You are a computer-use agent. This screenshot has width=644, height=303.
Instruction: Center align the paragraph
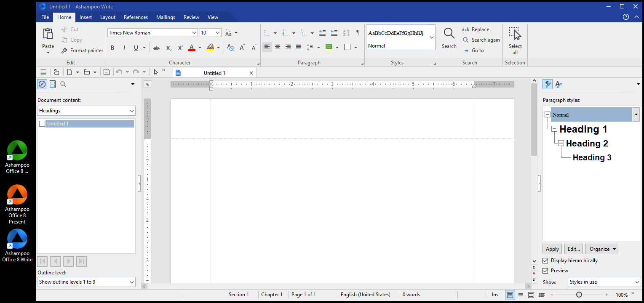[x=278, y=47]
